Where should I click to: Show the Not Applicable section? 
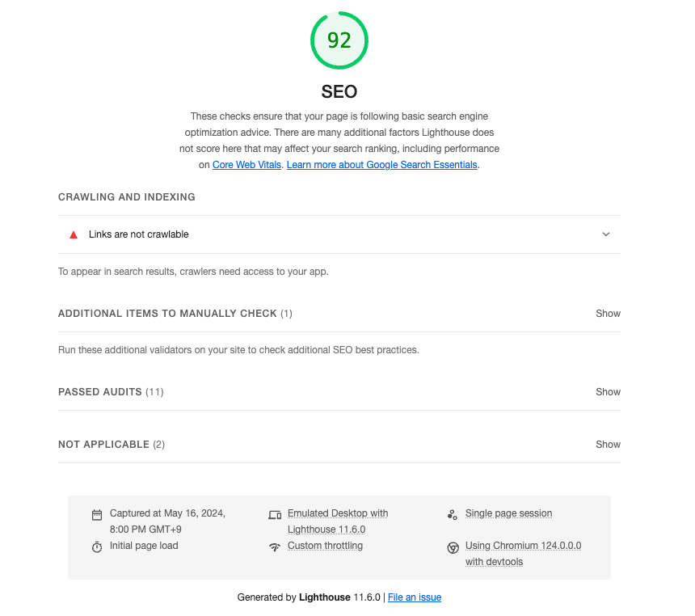point(608,445)
